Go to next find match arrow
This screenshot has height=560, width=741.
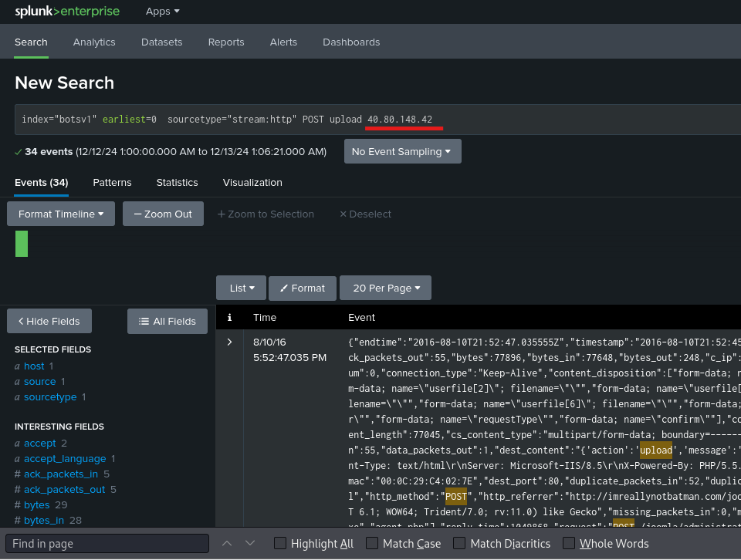(x=250, y=544)
